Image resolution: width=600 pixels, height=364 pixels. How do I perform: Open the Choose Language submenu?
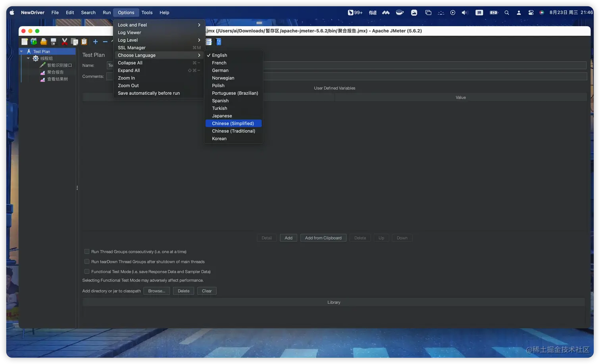point(159,55)
